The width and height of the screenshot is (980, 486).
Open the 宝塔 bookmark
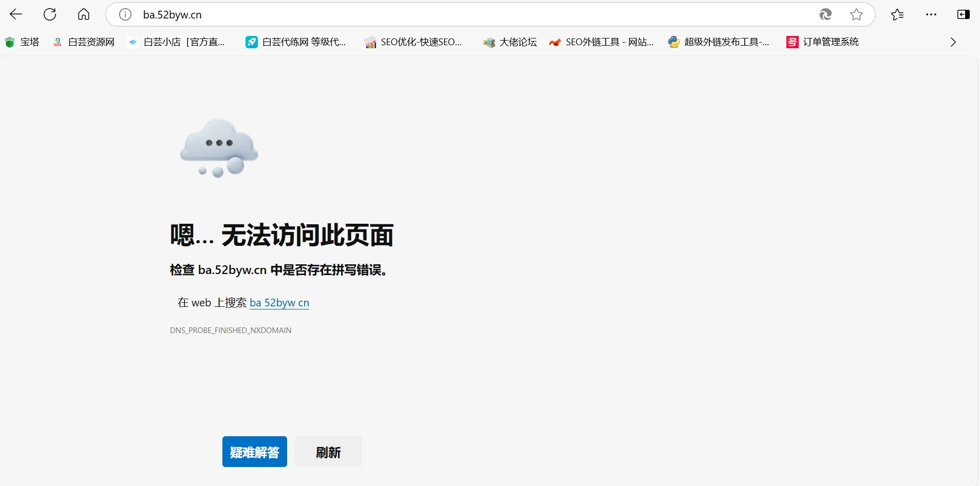(x=23, y=42)
